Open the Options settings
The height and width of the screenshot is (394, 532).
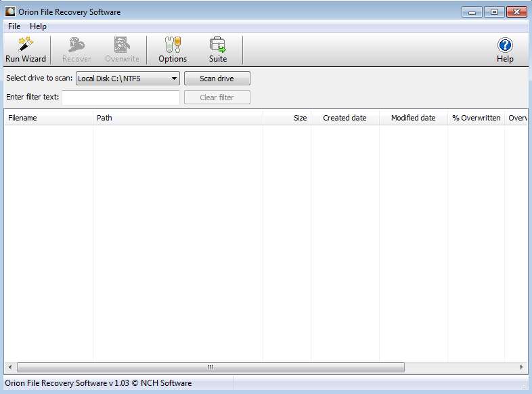coord(173,50)
